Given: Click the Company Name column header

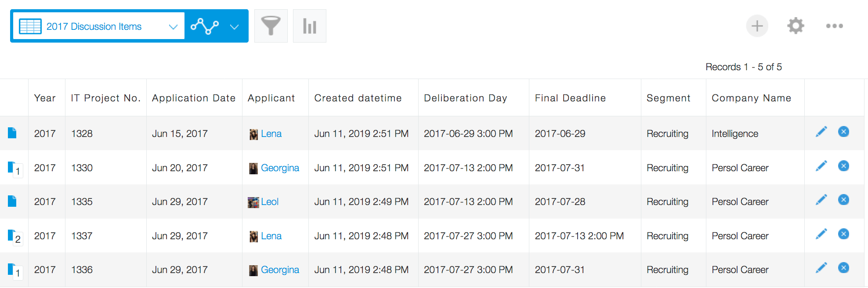Looking at the screenshot, I should pyautogui.click(x=751, y=98).
